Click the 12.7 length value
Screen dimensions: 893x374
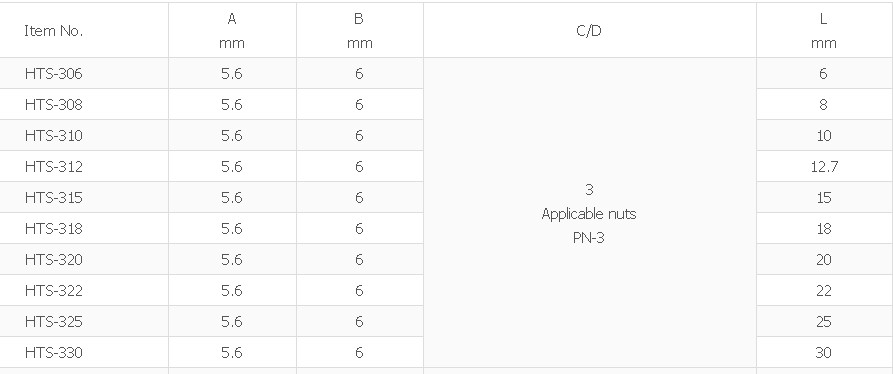click(824, 167)
